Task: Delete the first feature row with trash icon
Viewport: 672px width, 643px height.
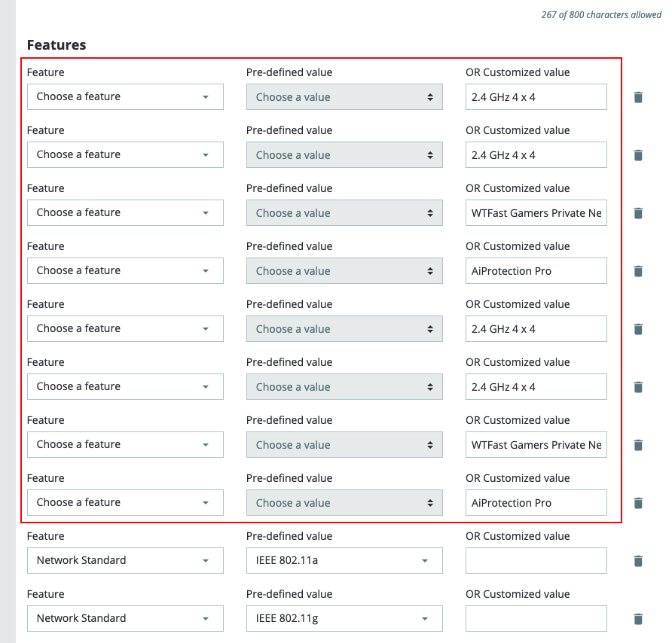Action: coord(638,97)
